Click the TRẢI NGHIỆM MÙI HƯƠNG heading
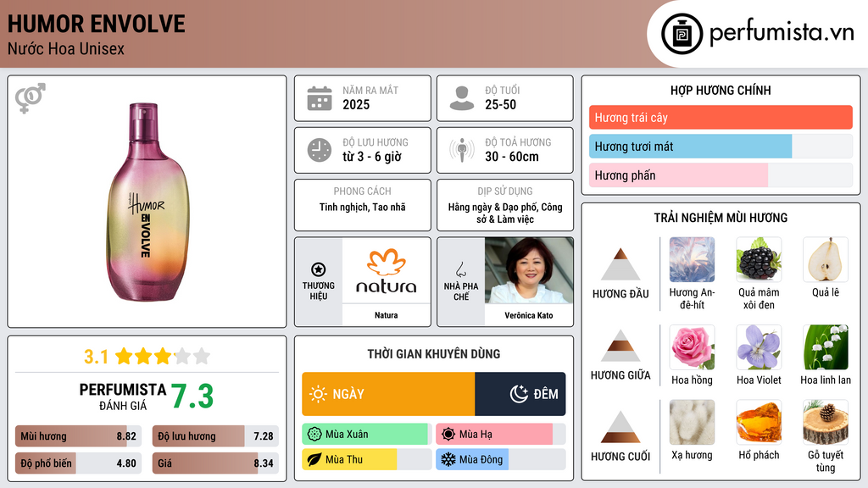This screenshot has width=868, height=488. [721, 218]
